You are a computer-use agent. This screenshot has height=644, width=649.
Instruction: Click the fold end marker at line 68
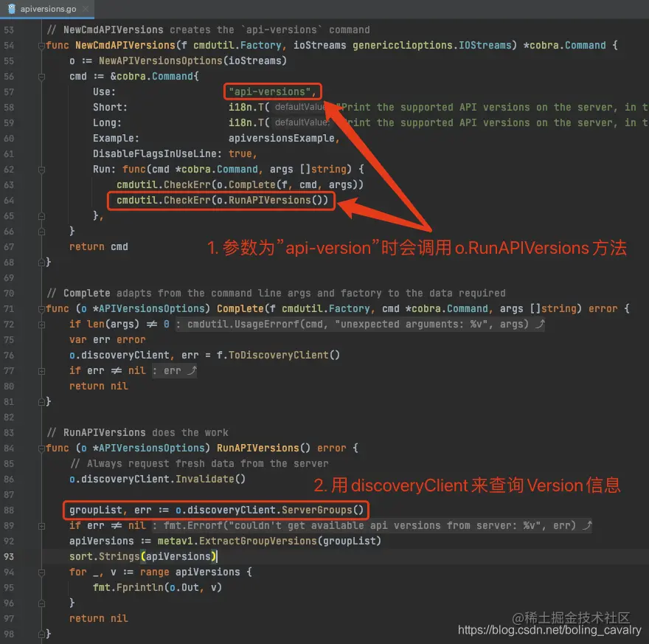pos(41,263)
